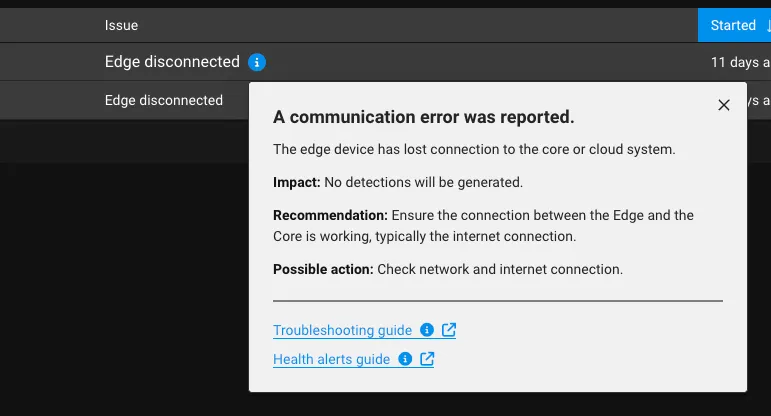Click the sort arrow in Started header
Image resolution: width=771 pixels, height=416 pixels.
coord(768,25)
